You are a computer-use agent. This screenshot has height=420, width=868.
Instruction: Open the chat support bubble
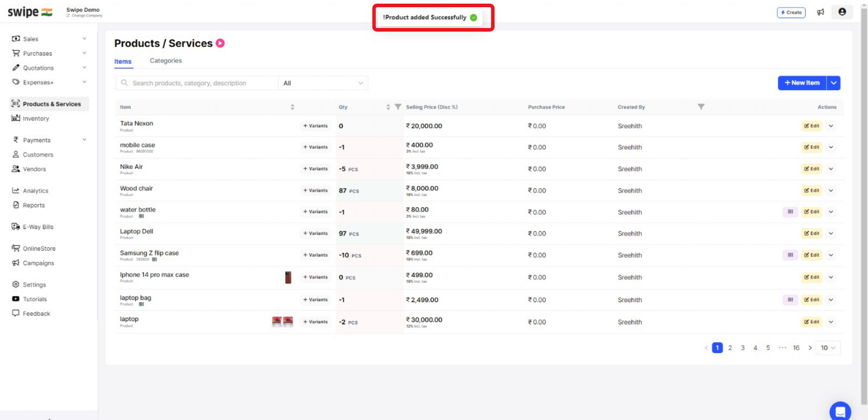tap(840, 411)
